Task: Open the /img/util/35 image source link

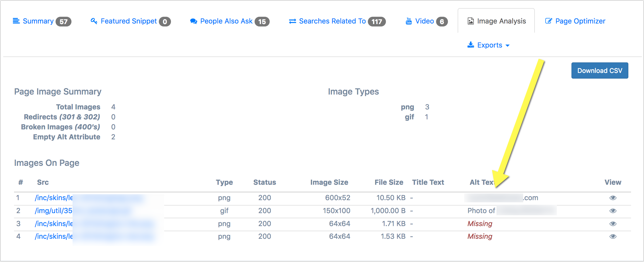Action: [x=53, y=211]
